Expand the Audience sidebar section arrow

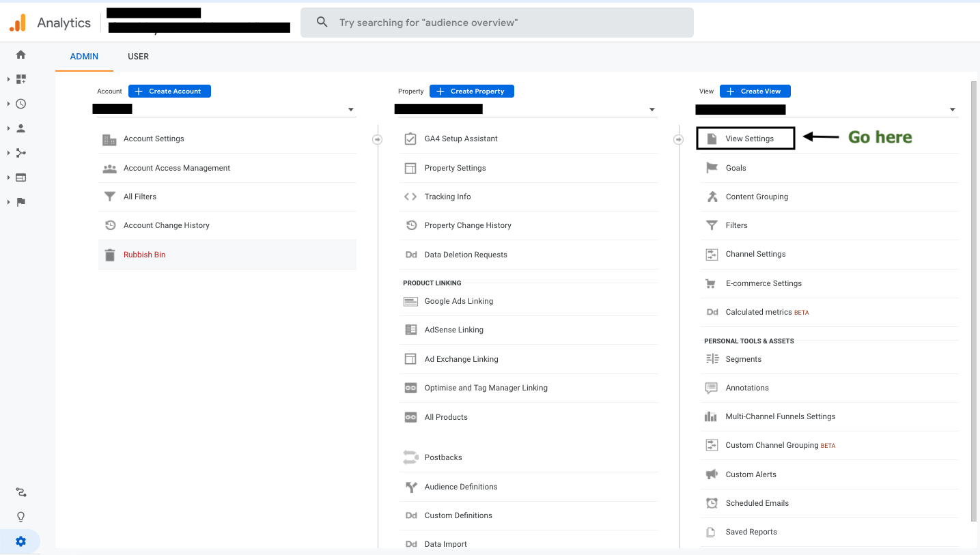pos(8,128)
